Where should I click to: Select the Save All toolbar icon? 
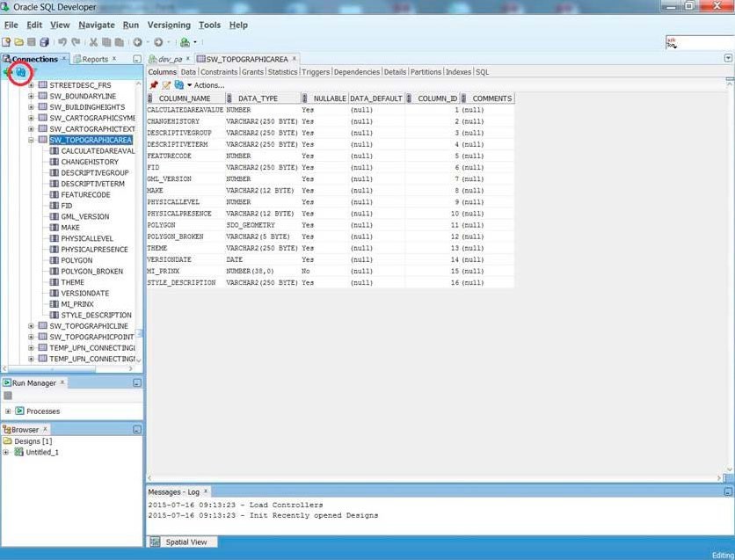[42, 41]
